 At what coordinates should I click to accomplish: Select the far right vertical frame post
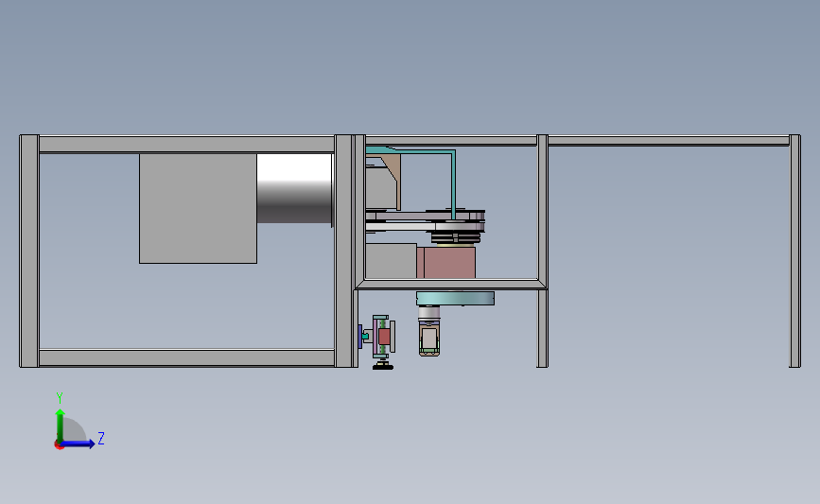click(x=794, y=251)
